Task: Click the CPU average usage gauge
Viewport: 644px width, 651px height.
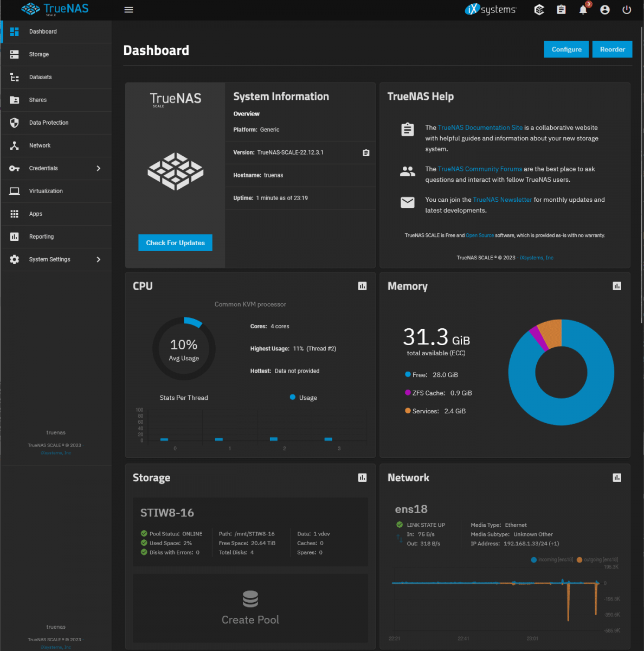Action: click(x=184, y=349)
